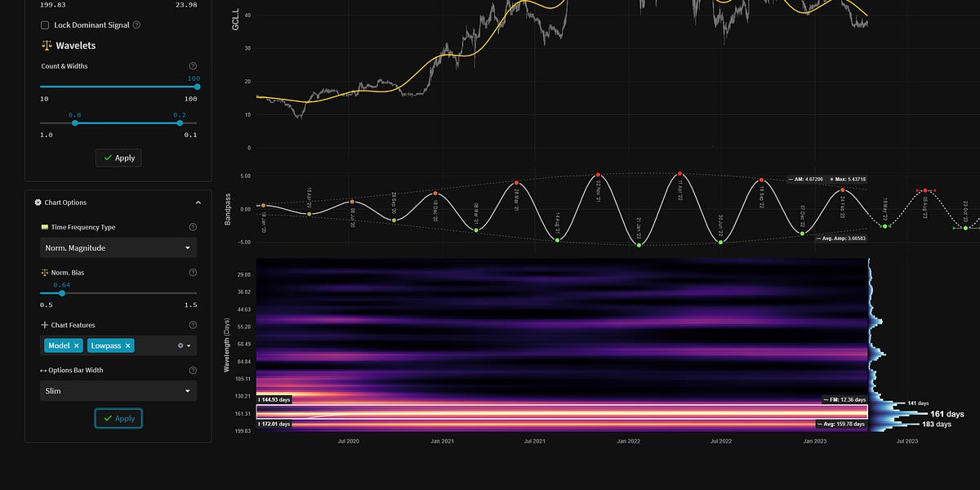
Task: Open help for Norm. Bias
Action: [x=193, y=273]
